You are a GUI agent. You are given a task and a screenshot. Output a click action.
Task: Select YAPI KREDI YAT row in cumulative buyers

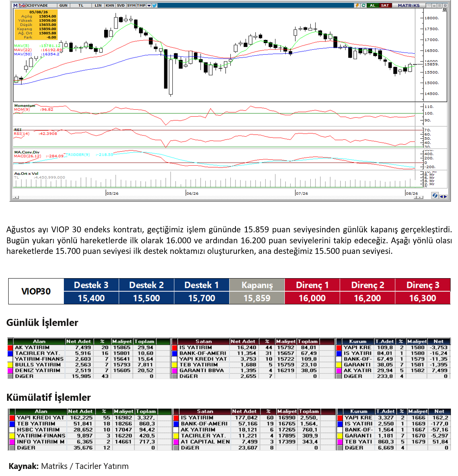(90, 418)
